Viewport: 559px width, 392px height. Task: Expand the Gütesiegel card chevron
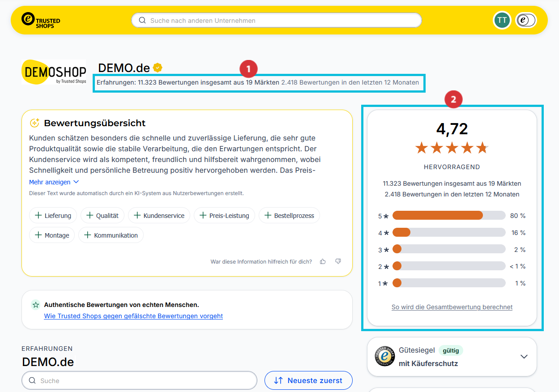(x=524, y=357)
